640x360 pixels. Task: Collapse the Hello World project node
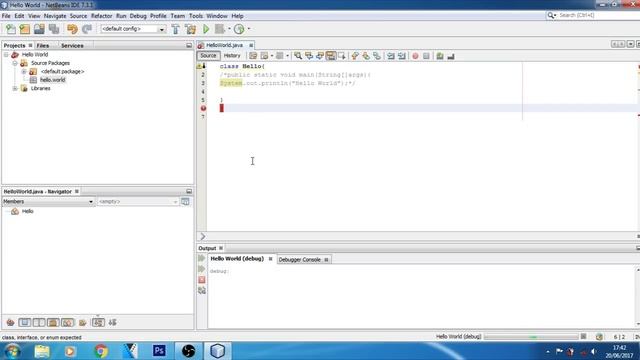[6, 54]
